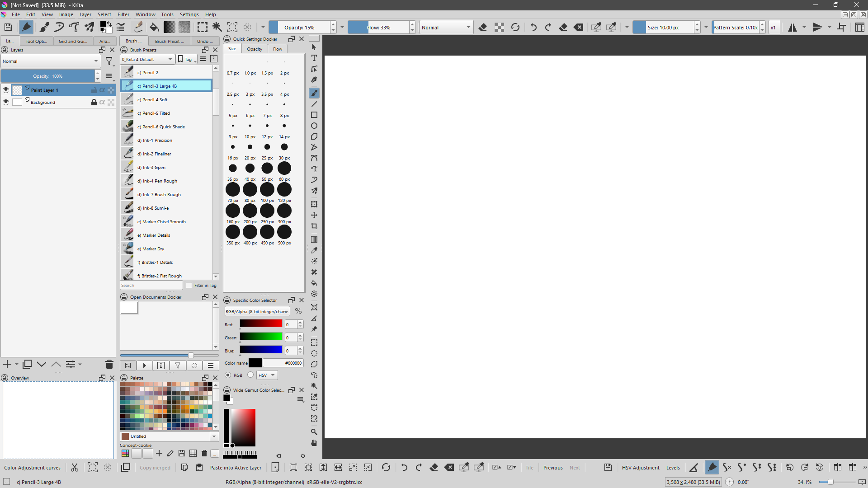Select the Crop tool in toolbox
This screenshot has width=868, height=488.
point(314,226)
